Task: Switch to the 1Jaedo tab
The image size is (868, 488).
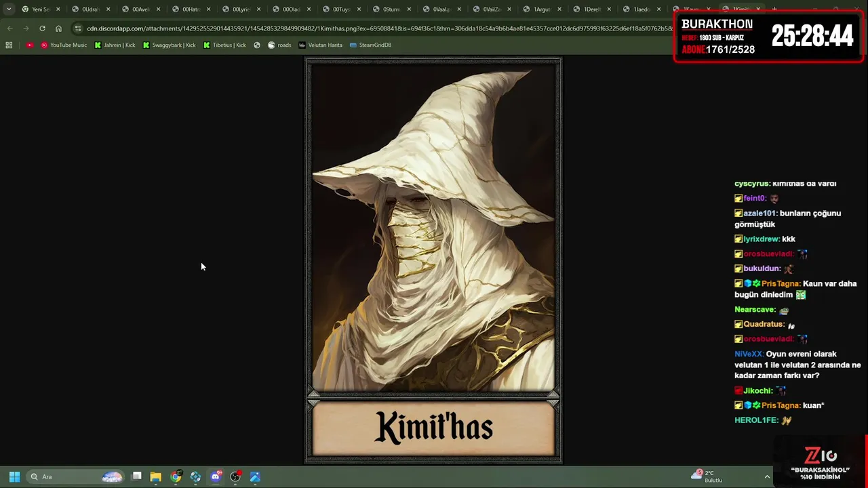Action: pos(642,9)
